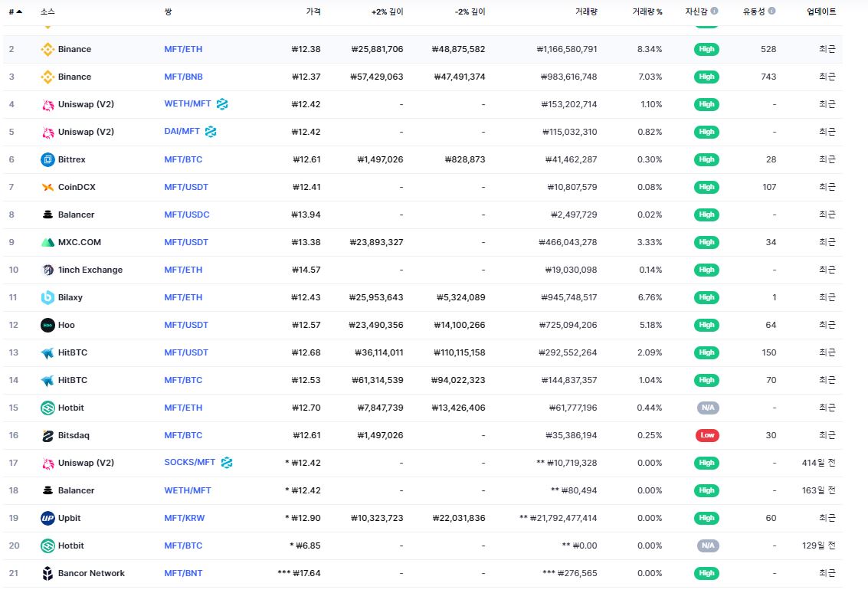Click HitBTC icon in MFT/BTC row
Screen dimensions: 868x593
click(47, 380)
